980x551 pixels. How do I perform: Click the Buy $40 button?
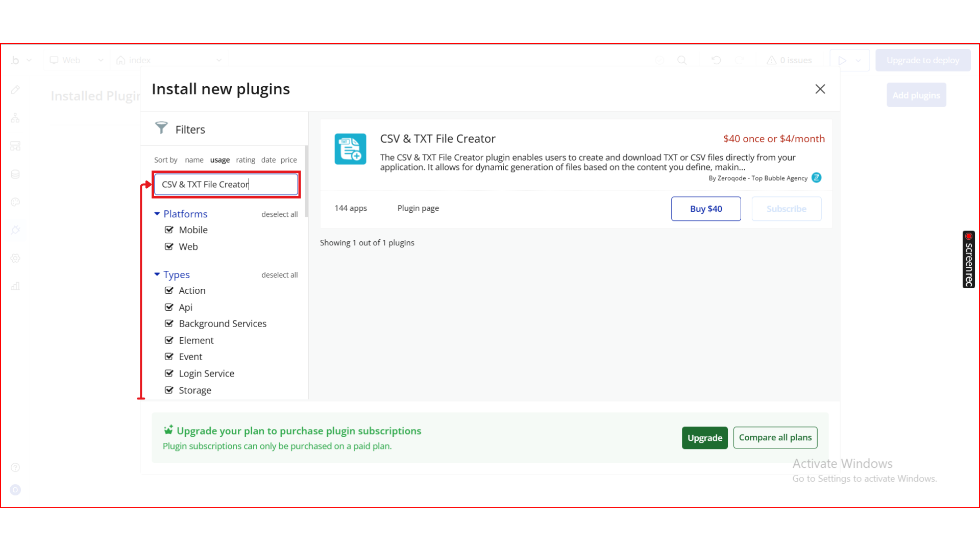point(705,209)
